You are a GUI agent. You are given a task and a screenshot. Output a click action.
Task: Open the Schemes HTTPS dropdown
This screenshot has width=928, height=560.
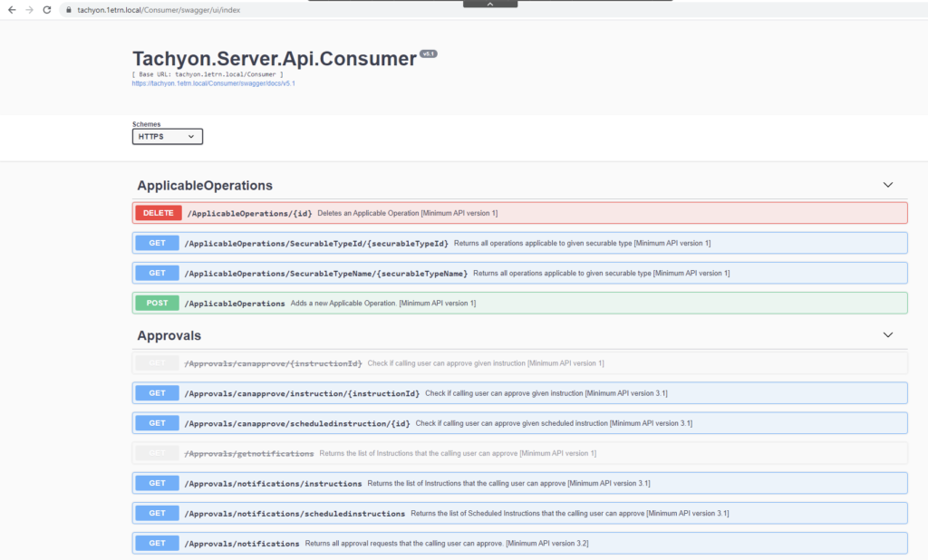point(167,137)
